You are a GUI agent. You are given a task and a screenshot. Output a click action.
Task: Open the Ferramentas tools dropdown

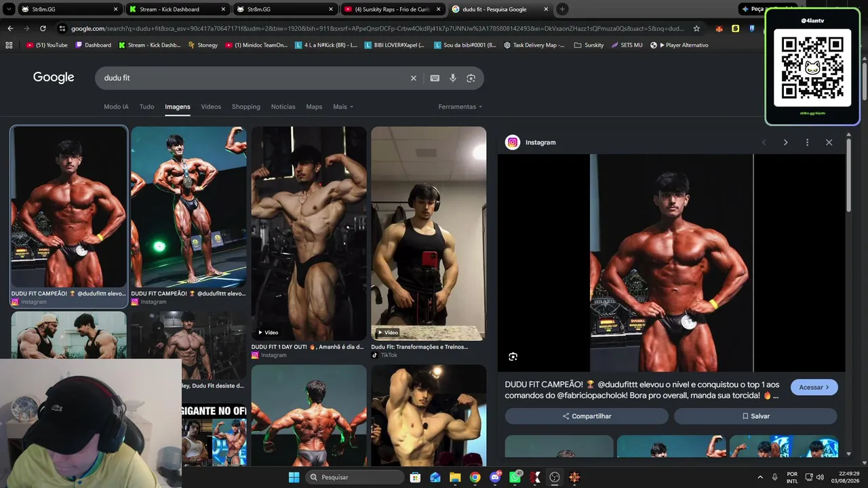point(460,106)
